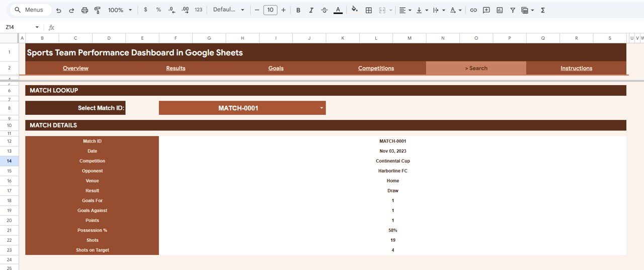
Task: Toggle italic formatting
Action: 311,10
